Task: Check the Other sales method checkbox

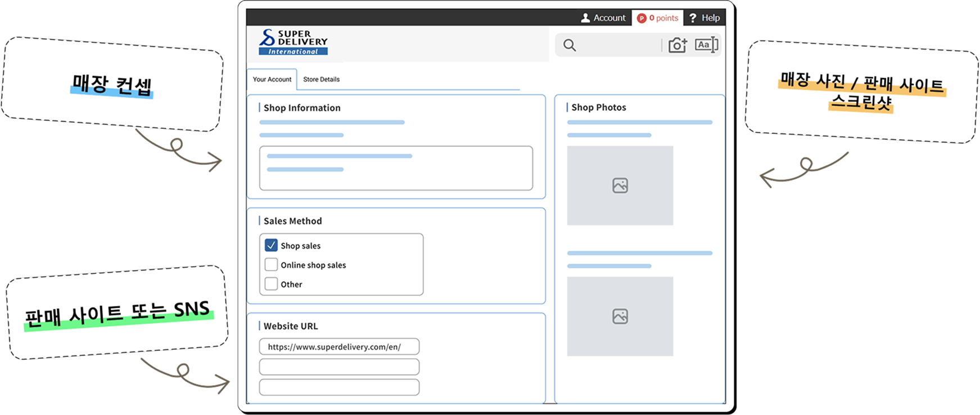Action: coord(271,283)
